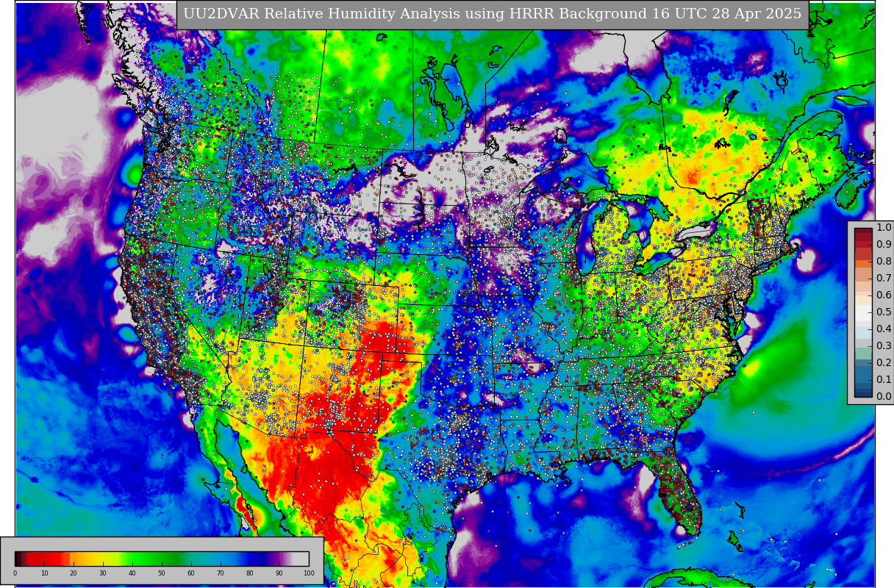894x588 pixels.
Task: Click the '10' tick label on the horizontal humidity colorbar
Action: 44,573
